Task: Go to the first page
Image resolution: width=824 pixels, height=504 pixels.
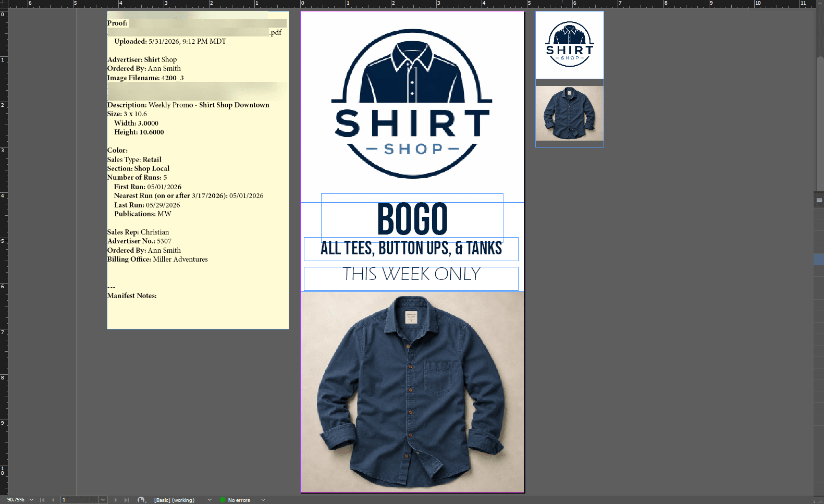Action: point(42,500)
